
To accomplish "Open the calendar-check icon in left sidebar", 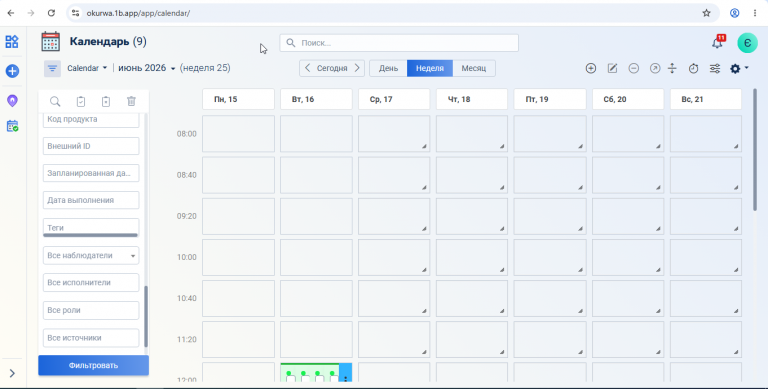I will (12, 126).
